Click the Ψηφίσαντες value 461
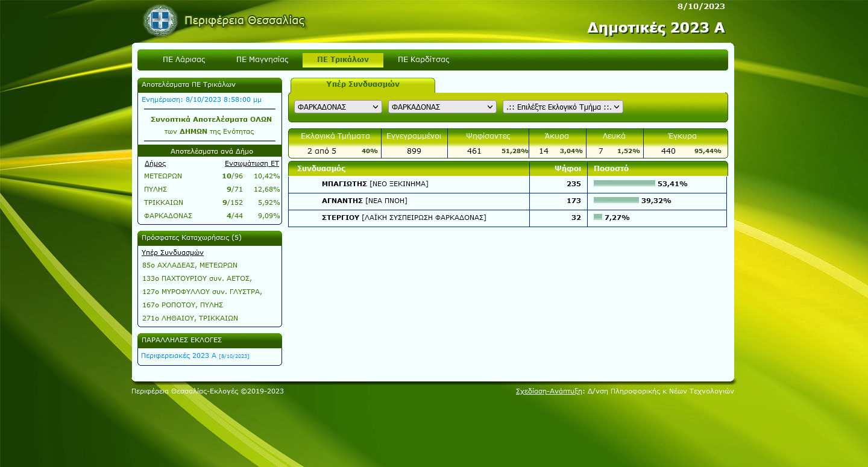Screen dimensions: 868x467 click(x=474, y=151)
